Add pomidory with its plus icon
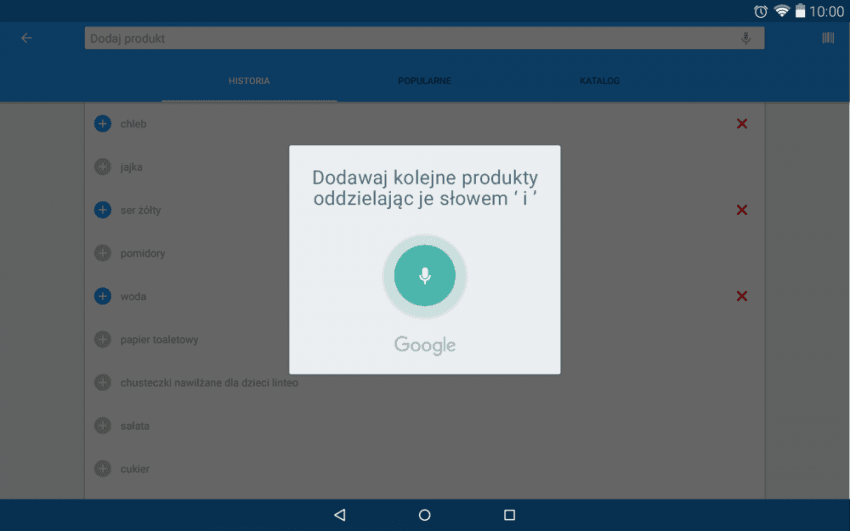This screenshot has width=850, height=531. tap(102, 253)
